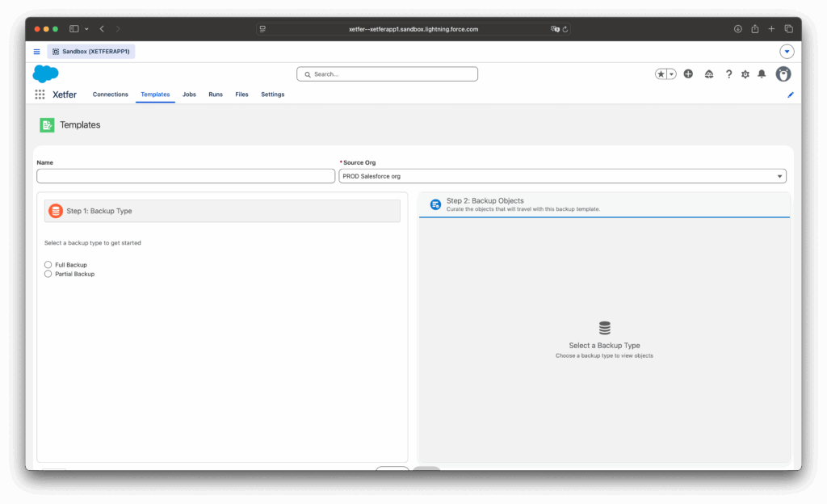
Task: Switch to the Connections tab
Action: (110, 94)
